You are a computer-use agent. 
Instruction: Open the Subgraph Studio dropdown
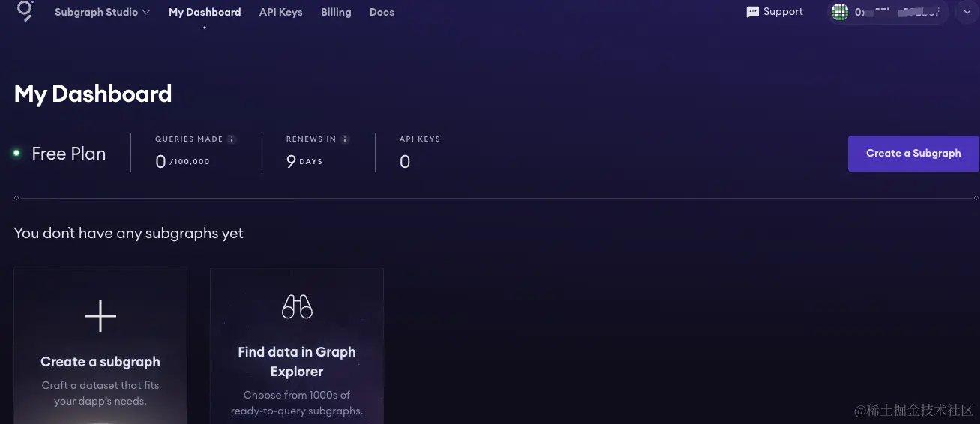click(103, 12)
